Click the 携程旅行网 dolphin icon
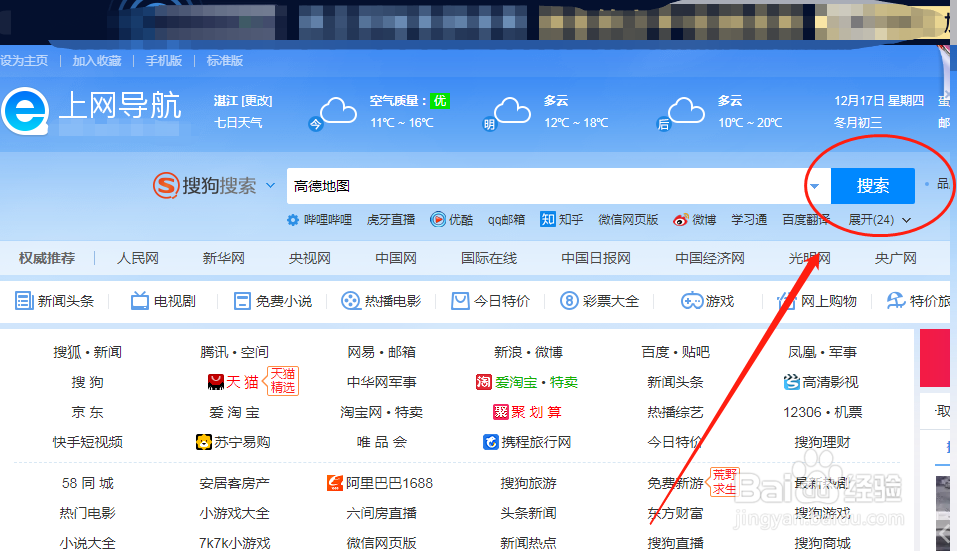The width and height of the screenshot is (957, 551). [x=491, y=442]
